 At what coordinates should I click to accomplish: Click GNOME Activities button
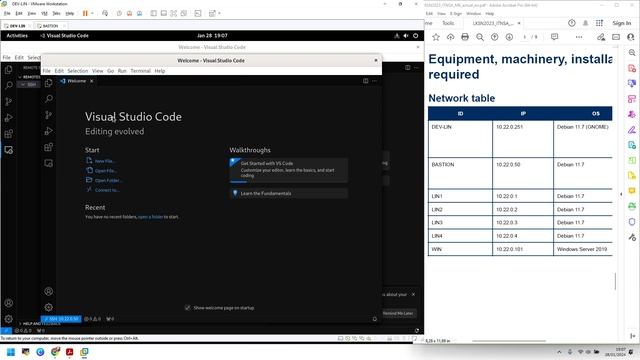(17, 36)
